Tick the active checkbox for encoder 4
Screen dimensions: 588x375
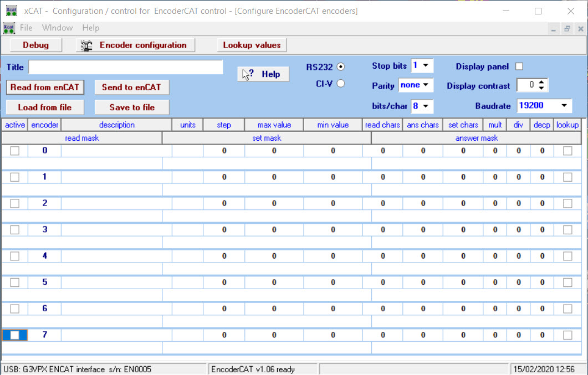(14, 256)
